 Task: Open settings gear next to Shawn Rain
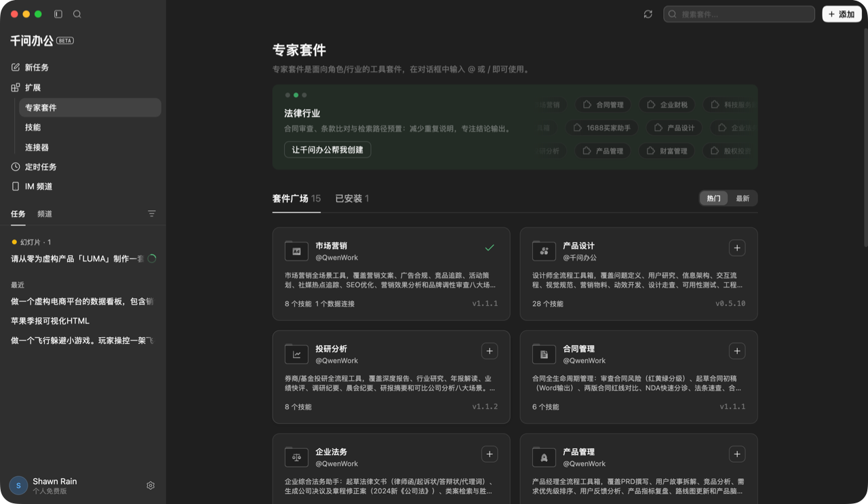(x=151, y=486)
